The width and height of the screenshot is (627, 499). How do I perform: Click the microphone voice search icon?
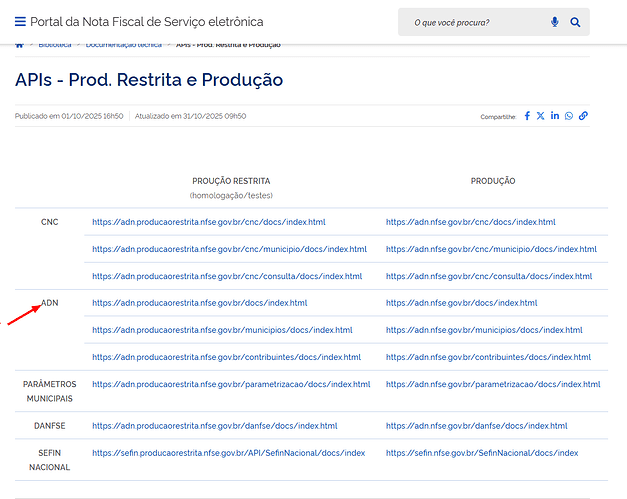555,22
